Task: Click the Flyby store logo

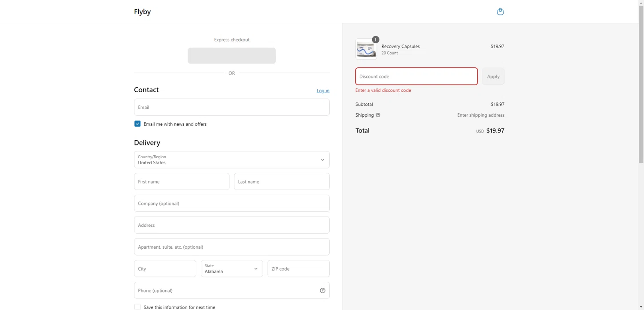Action: pos(142,12)
